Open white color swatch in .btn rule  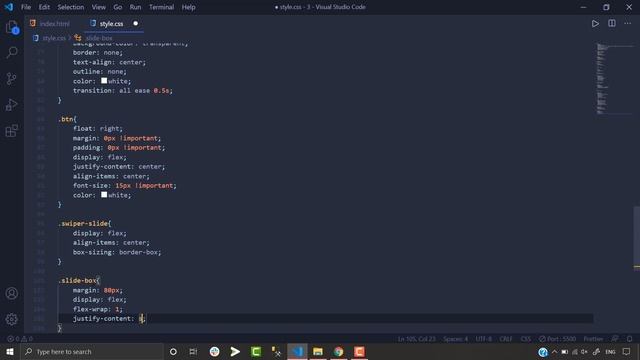coord(104,195)
